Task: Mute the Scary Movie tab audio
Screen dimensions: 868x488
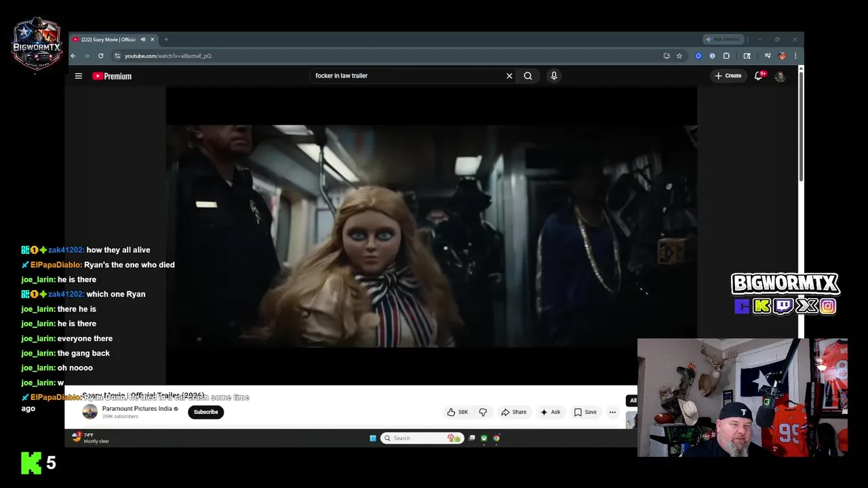Action: tap(142, 39)
